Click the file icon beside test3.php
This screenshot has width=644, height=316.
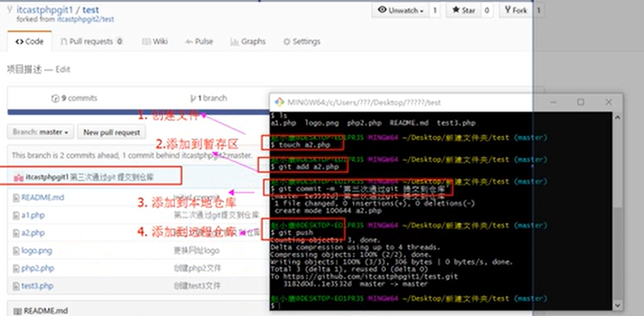[16, 286]
